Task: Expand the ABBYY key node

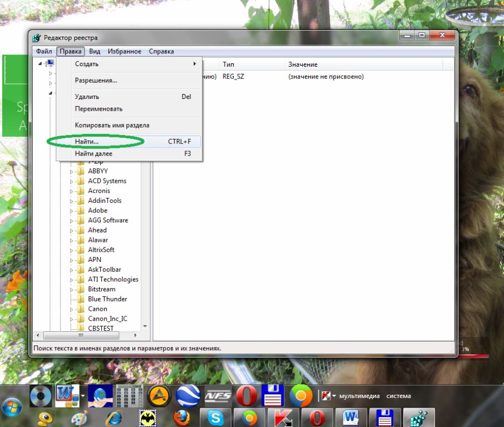Action: click(71, 171)
